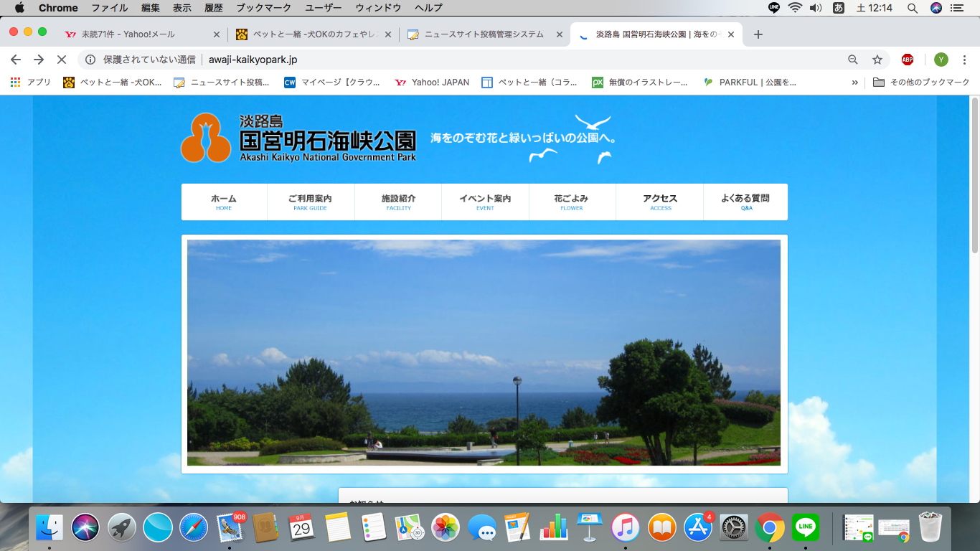
Task: Open Maps app in the Dock
Action: tap(410, 528)
